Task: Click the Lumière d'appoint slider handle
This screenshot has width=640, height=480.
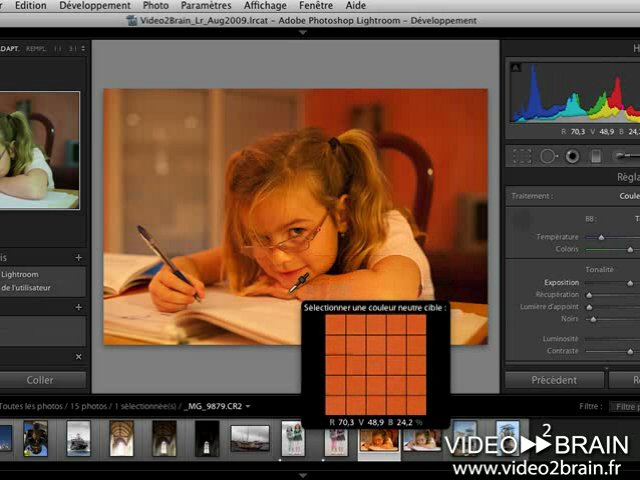Action: pos(589,307)
